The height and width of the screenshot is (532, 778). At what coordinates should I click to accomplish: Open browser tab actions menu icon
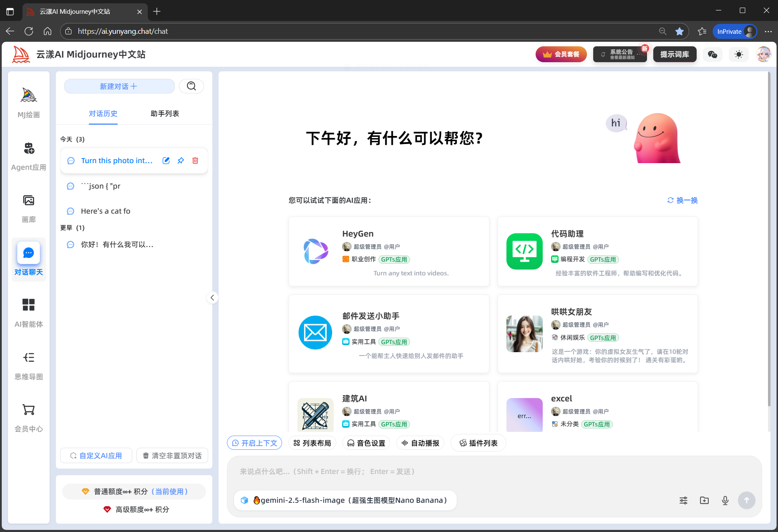[x=10, y=12]
